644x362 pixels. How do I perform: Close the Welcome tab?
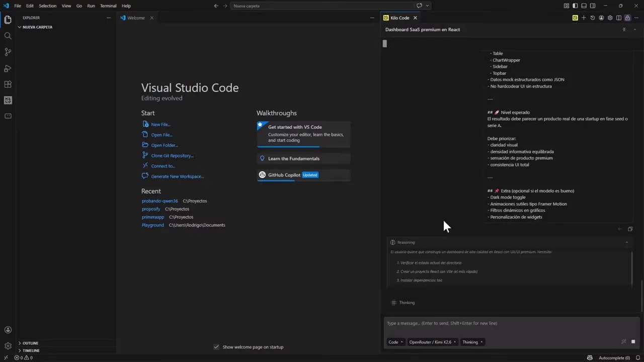point(151,18)
